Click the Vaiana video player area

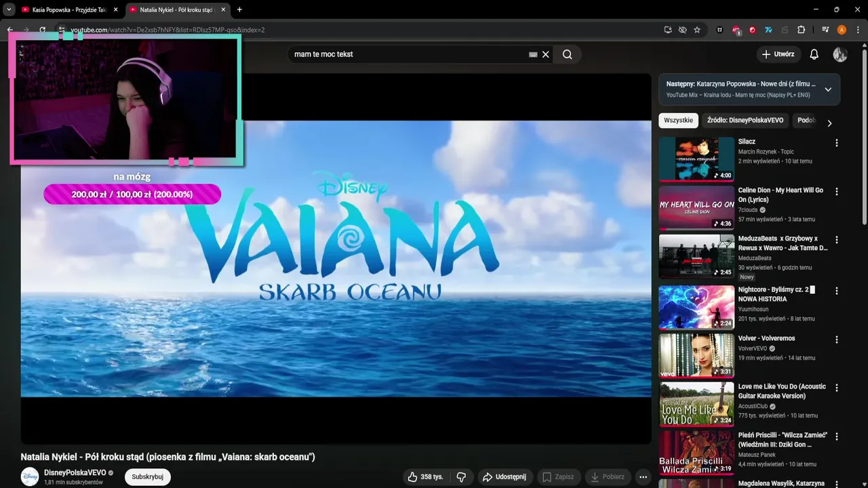336,259
